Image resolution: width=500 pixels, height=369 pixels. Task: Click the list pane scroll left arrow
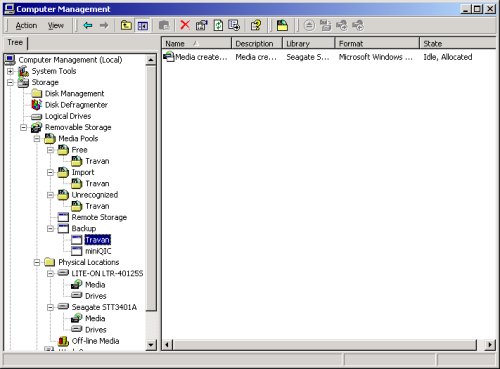pyautogui.click(x=167, y=345)
